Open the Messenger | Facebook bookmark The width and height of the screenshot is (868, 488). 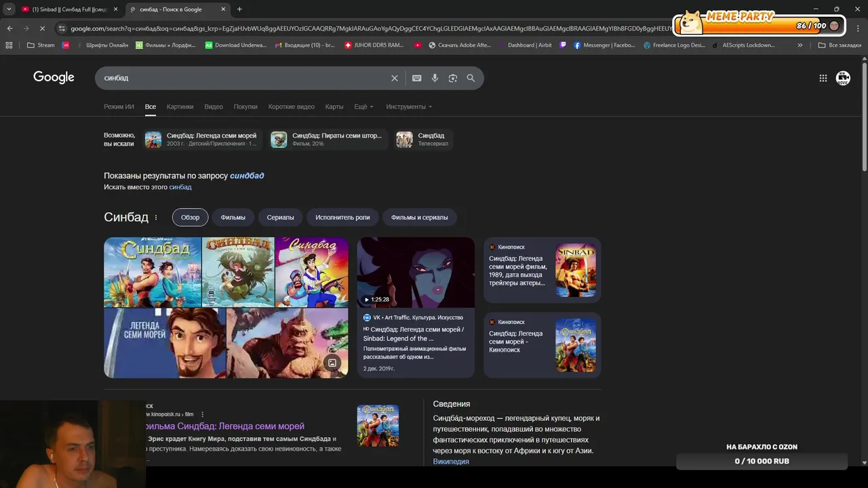604,45
